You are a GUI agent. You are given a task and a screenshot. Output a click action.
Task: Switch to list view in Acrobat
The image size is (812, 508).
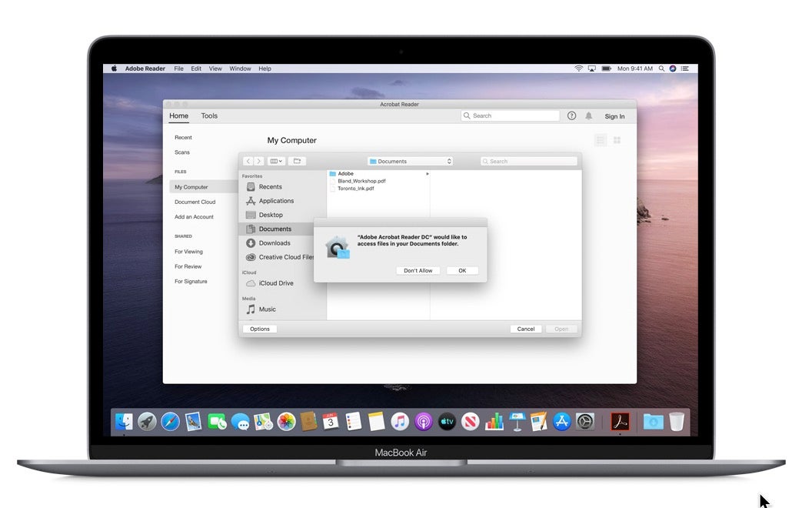pyautogui.click(x=601, y=140)
